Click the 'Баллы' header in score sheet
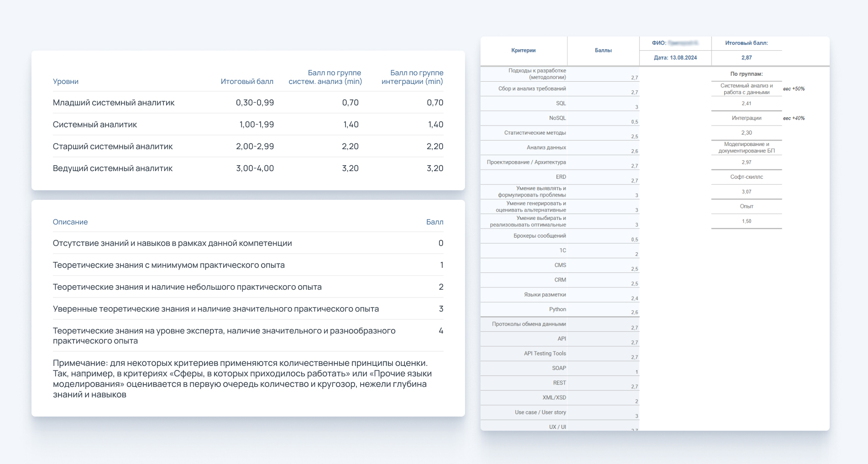This screenshot has width=868, height=464. pos(603,50)
